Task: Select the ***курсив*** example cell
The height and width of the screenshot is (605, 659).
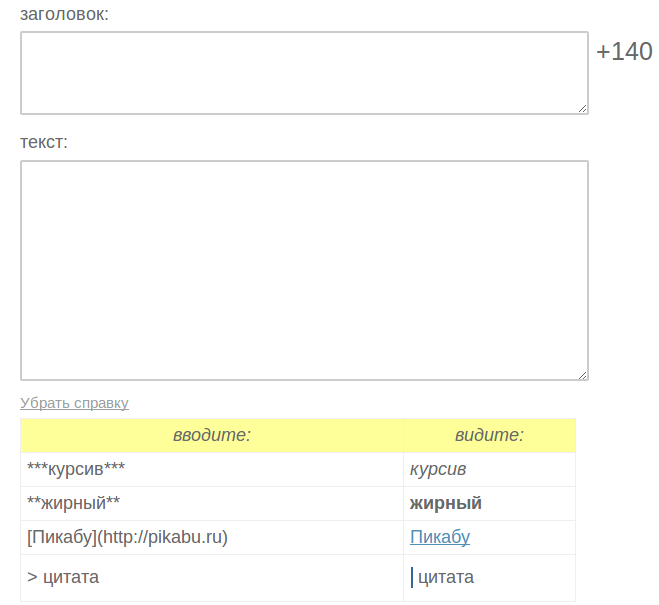Action: tap(212, 469)
